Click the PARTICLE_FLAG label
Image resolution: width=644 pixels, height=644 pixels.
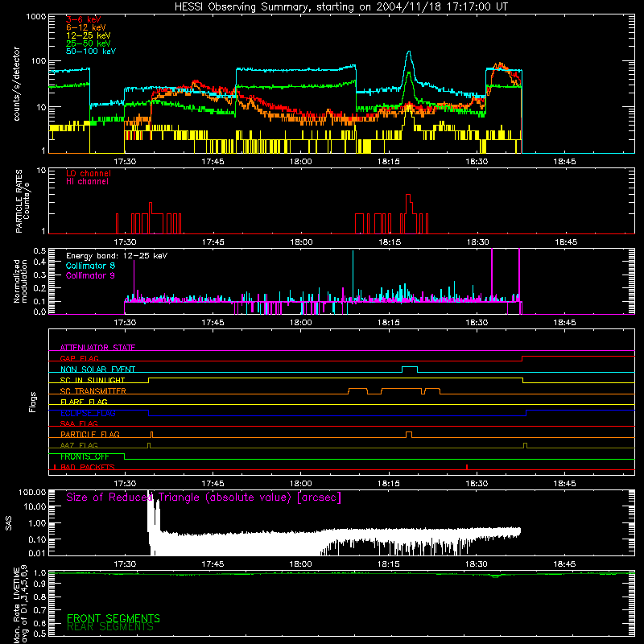90,434
